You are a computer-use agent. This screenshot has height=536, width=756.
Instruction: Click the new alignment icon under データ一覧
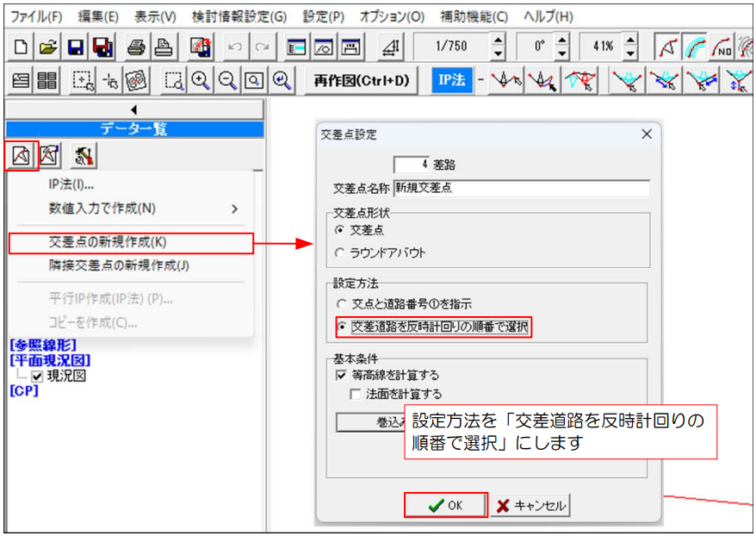pos(21,155)
